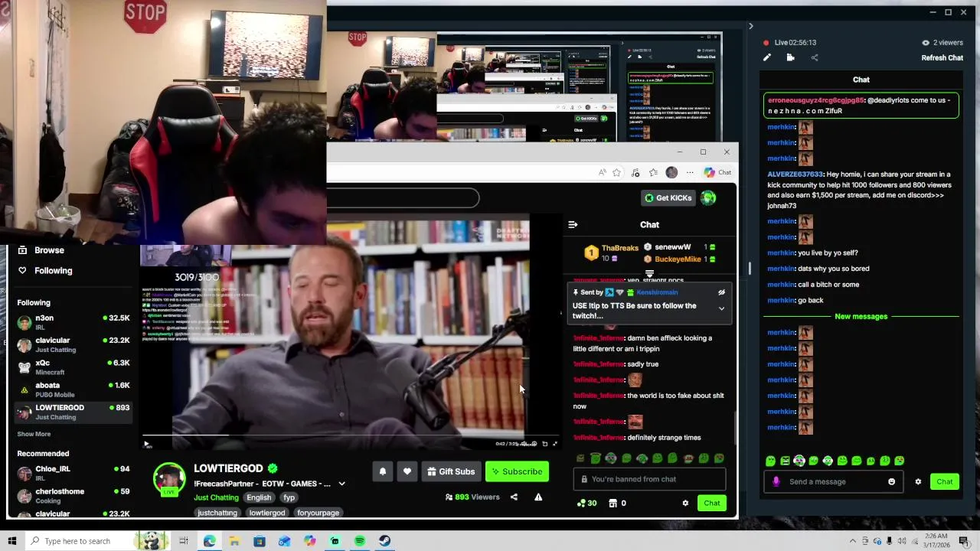This screenshot has width=980, height=551.
Task: Open Copilot Chat button in browser
Action: (717, 172)
